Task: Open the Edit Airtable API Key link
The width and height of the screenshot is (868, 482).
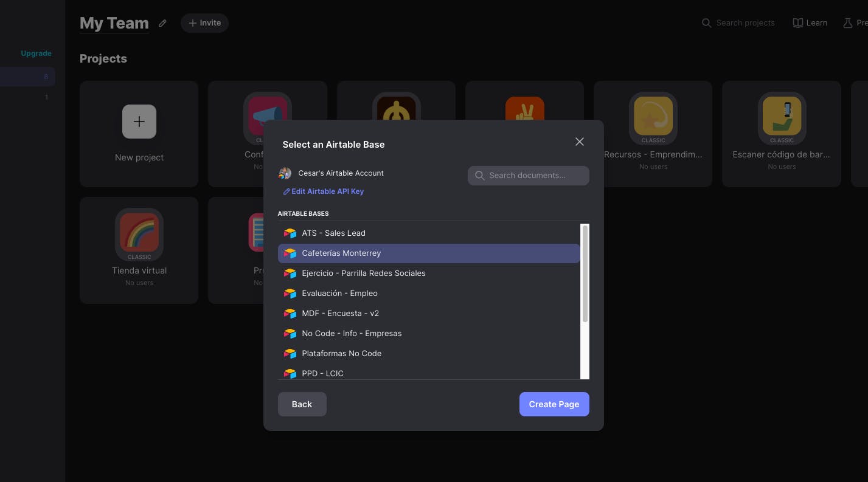Action: [x=324, y=191]
